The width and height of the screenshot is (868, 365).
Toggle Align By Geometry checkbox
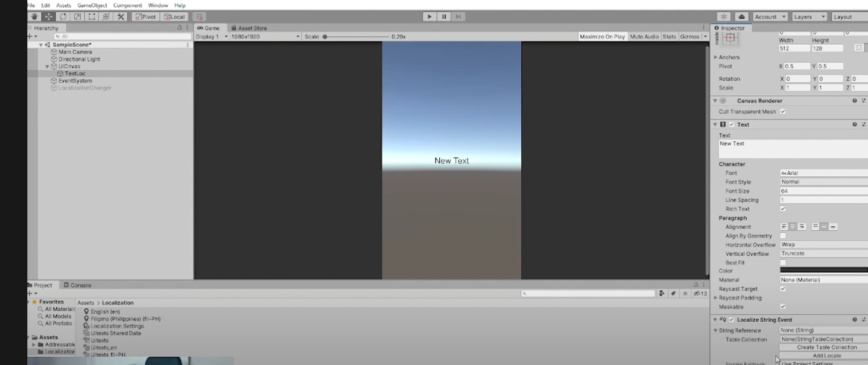[783, 236]
